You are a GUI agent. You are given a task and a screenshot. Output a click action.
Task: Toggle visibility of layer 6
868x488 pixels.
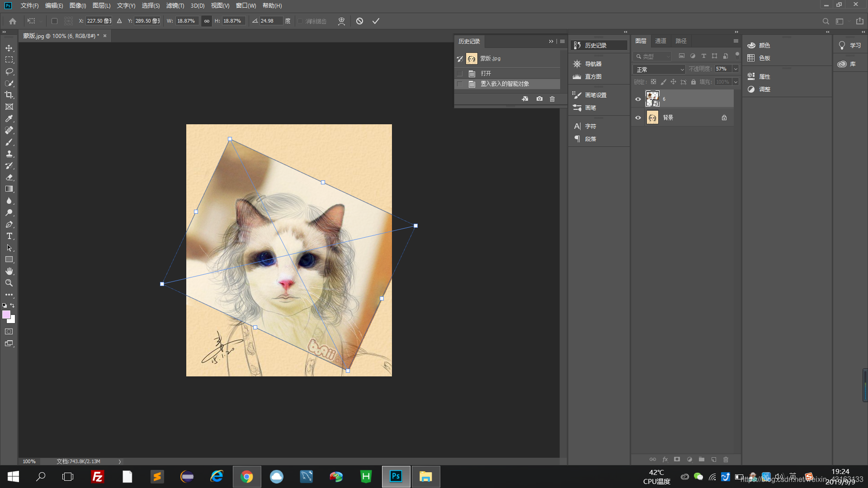(638, 99)
